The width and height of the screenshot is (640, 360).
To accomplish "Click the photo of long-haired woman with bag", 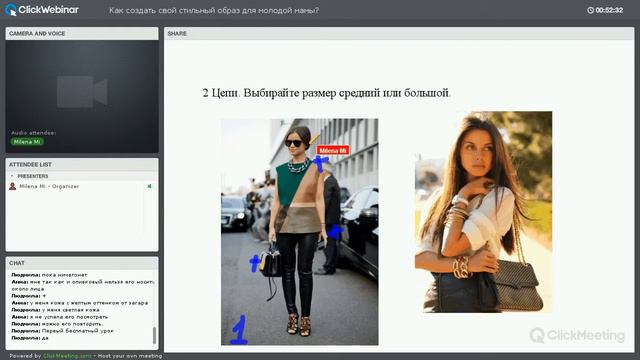I will click(x=483, y=212).
